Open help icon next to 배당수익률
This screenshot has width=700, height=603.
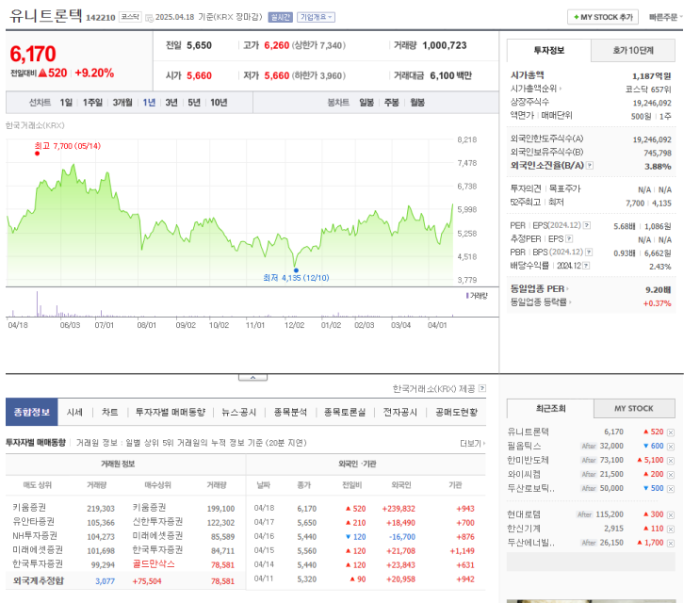pos(586,266)
